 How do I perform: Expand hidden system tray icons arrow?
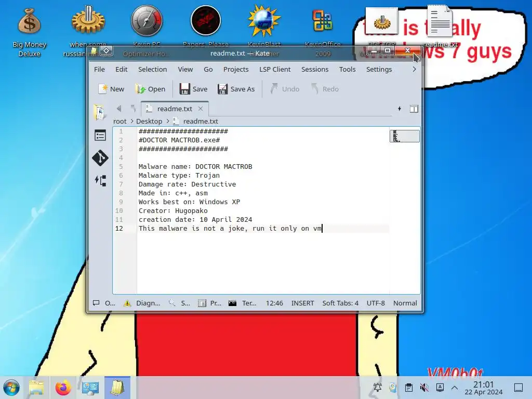click(455, 388)
